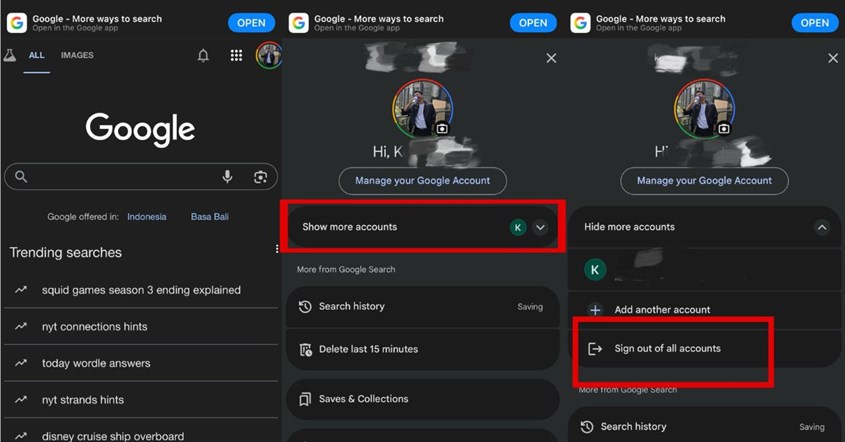Start voice search with microphone icon
Viewport: 845px width, 442px height.
pyautogui.click(x=227, y=176)
